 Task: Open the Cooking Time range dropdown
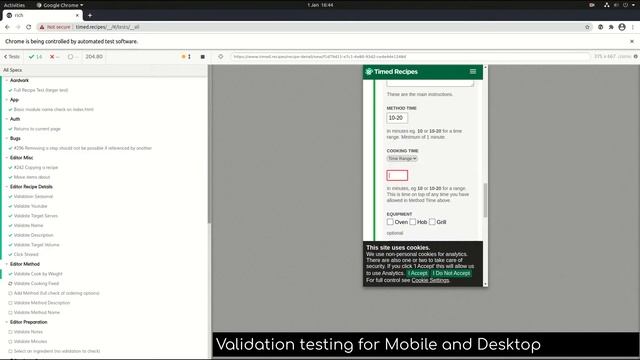coord(402,158)
